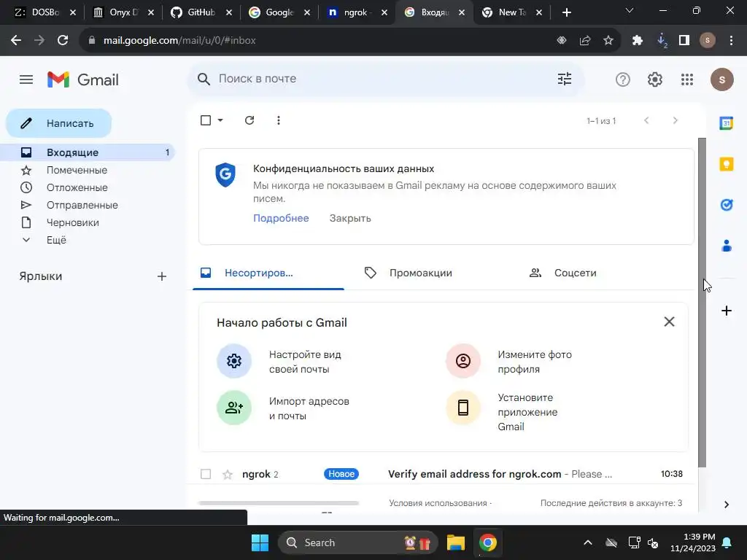Bookmark this page with the star icon
747x560 pixels.
tap(608, 41)
